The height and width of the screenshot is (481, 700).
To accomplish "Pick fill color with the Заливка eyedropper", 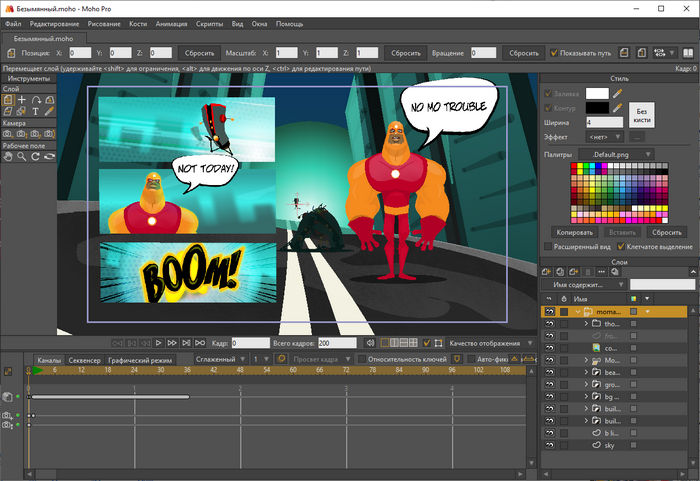I will [618, 92].
